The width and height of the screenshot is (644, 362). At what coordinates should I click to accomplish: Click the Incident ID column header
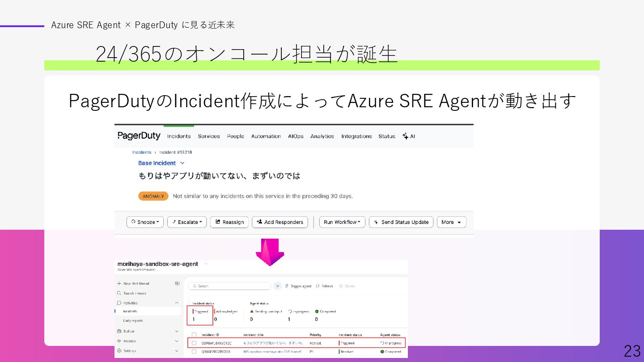tap(210, 335)
